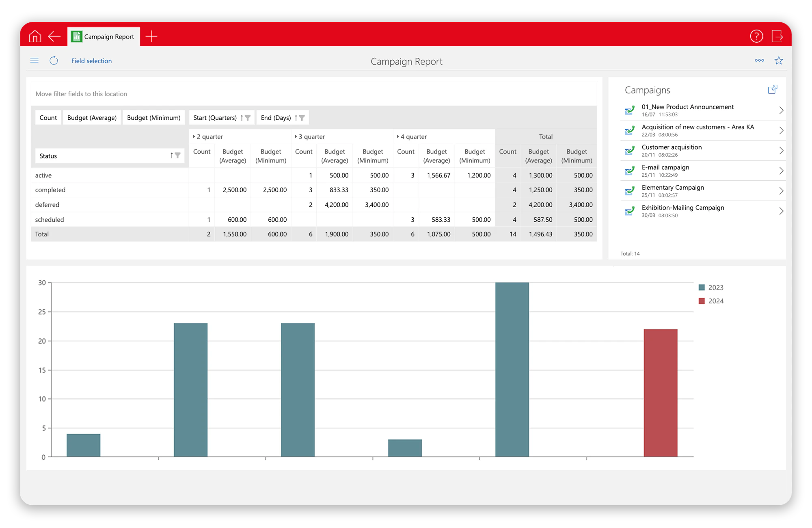
Task: Switch to the Campaign Report tab
Action: click(x=104, y=37)
